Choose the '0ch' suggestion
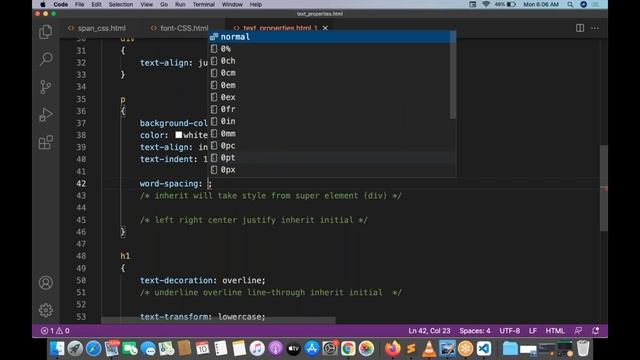 [x=329, y=61]
